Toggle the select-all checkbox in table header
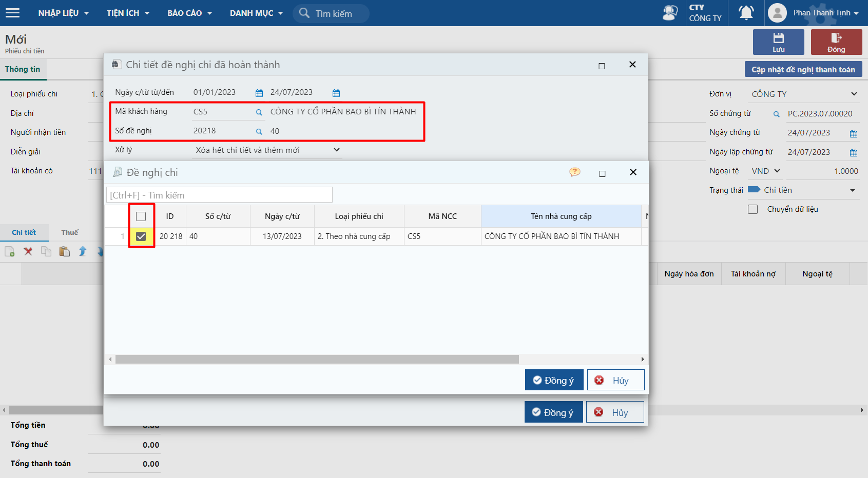 [141, 216]
